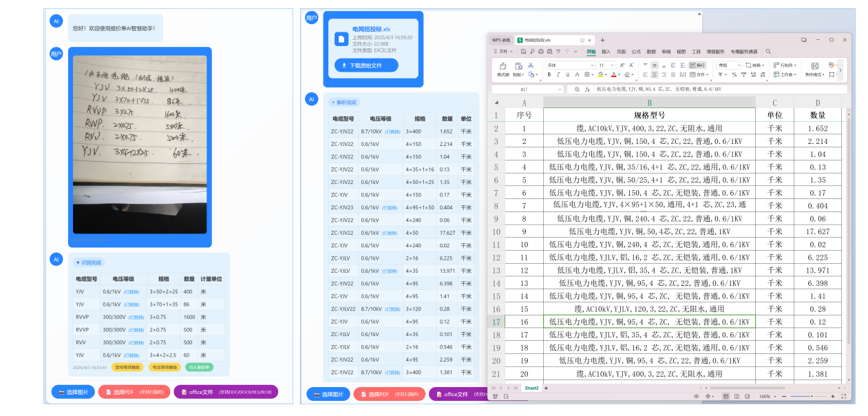
Task: Toggle Italic formatting in WPS ribbon
Action: (x=558, y=74)
